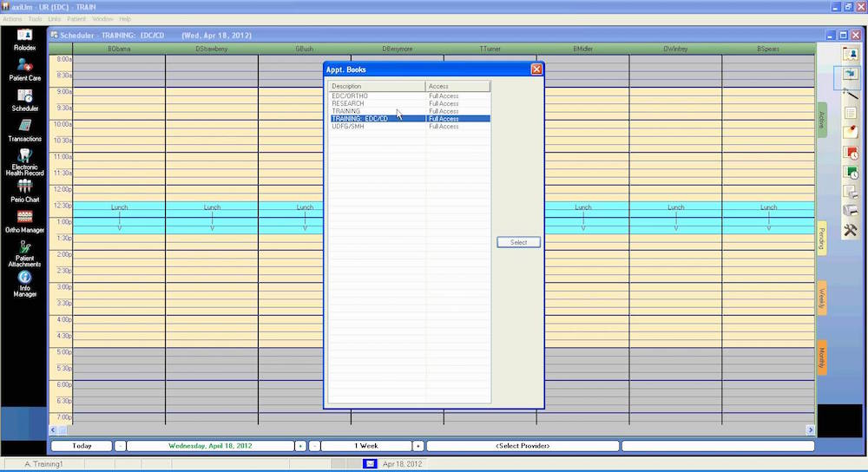Click the empty field right of Select Provider
The width and height of the screenshot is (868, 472).
point(718,446)
